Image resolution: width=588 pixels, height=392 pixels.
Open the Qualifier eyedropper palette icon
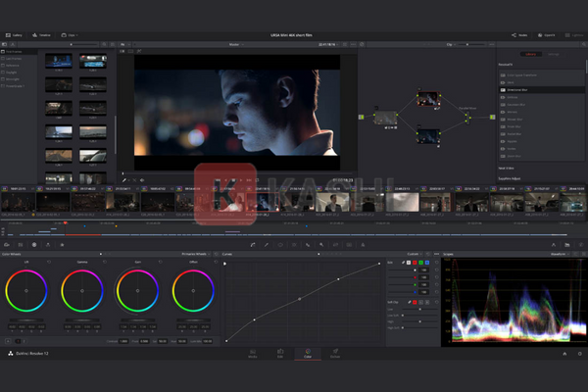[267, 245]
